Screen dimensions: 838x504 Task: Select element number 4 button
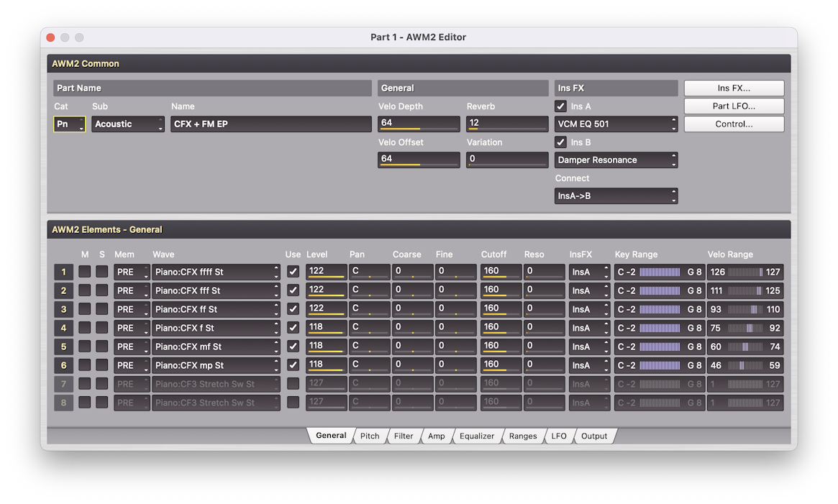pyautogui.click(x=63, y=328)
